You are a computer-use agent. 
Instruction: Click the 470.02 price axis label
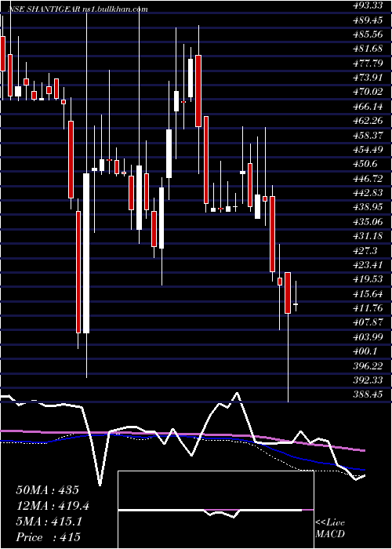(x=367, y=92)
